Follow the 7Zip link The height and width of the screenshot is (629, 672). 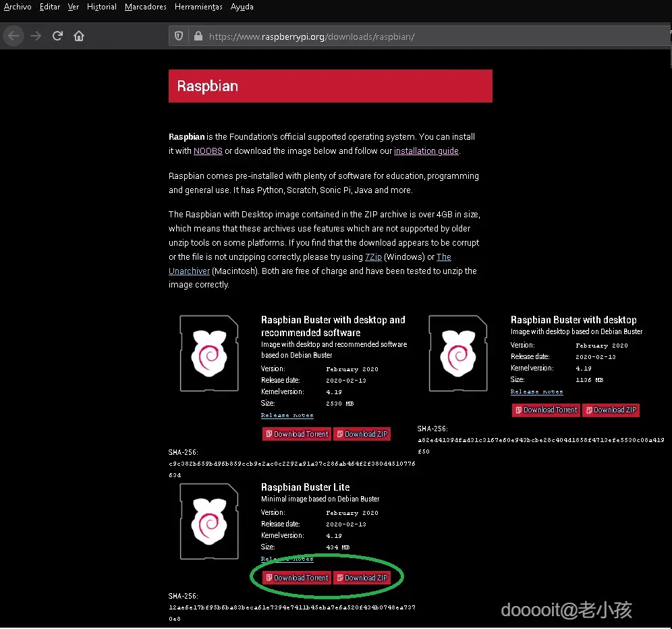coord(373,257)
